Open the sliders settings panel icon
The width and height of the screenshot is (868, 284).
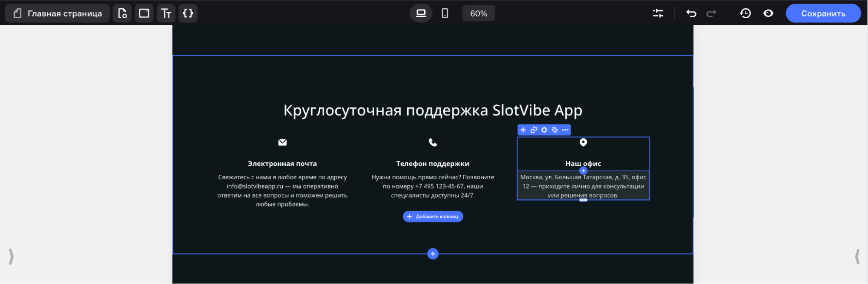(658, 13)
